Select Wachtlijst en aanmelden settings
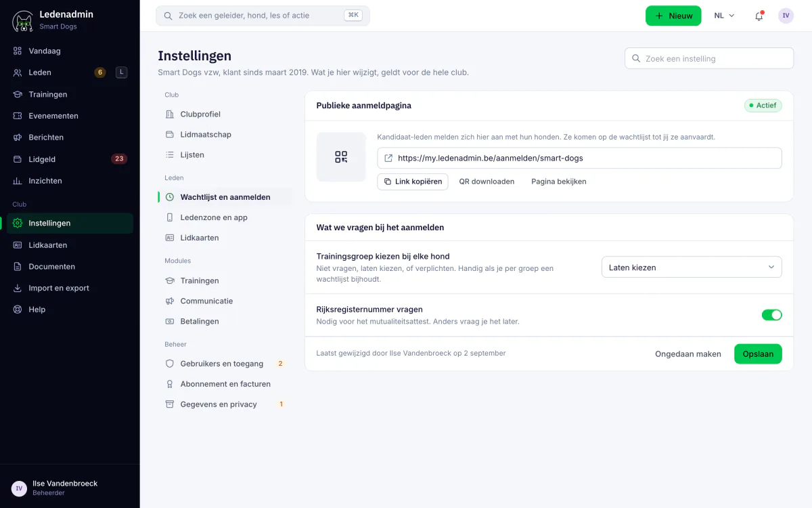 pyautogui.click(x=225, y=197)
